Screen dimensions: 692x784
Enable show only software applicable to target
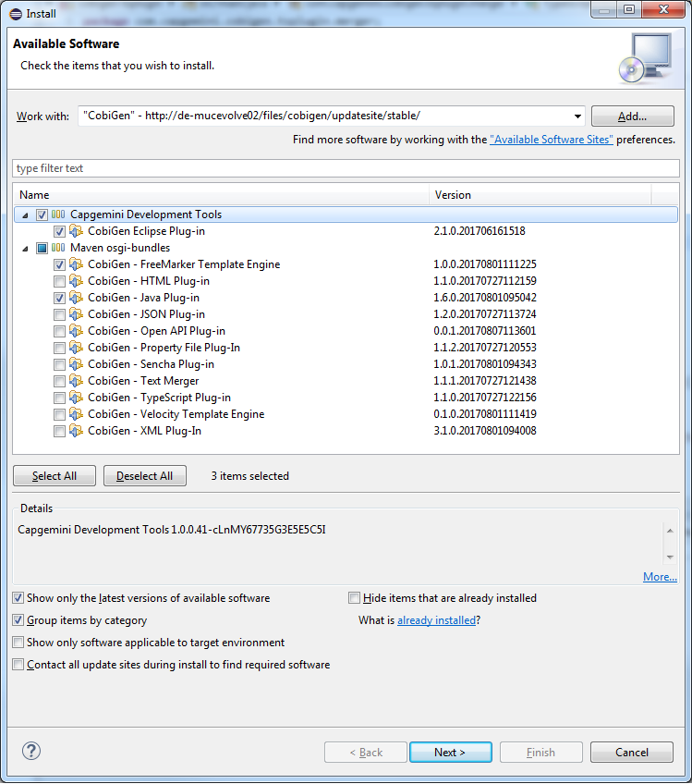(x=18, y=642)
